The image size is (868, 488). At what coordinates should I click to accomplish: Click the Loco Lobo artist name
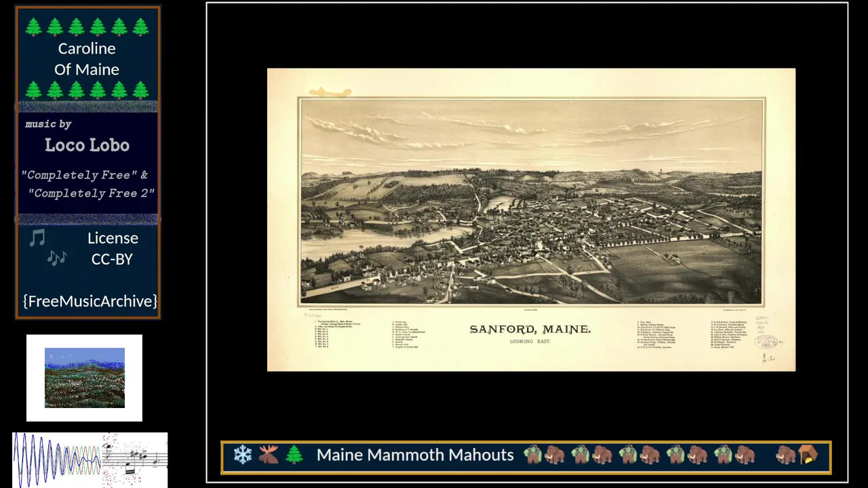click(87, 145)
